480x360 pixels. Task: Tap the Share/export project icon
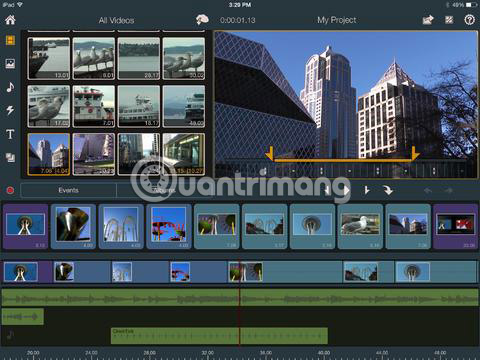(x=428, y=20)
